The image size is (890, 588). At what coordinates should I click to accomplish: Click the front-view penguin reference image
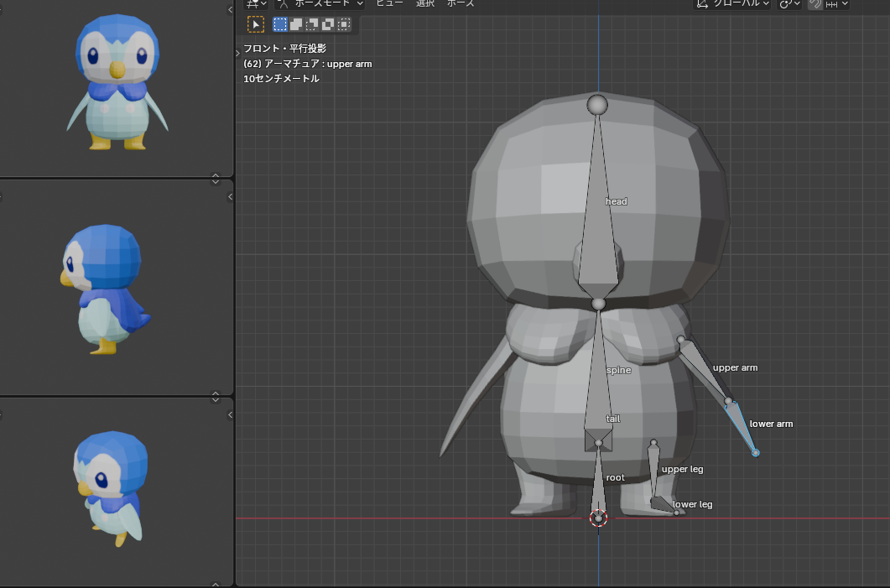[117, 84]
